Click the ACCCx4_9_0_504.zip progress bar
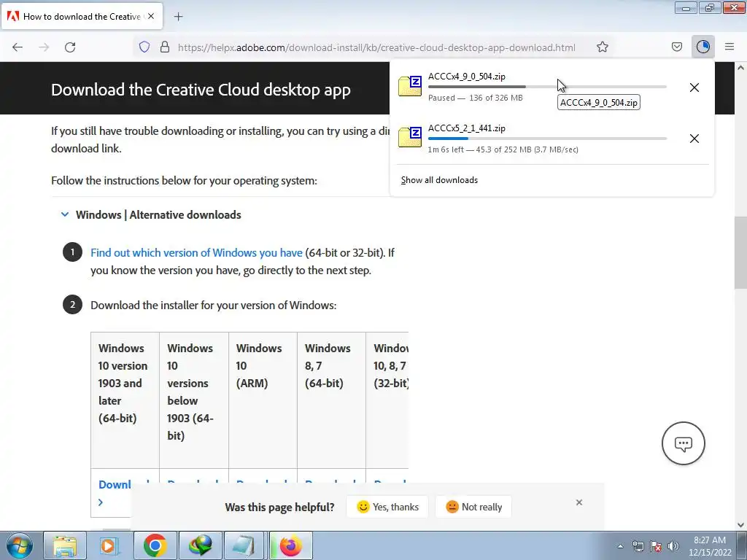 (x=547, y=87)
